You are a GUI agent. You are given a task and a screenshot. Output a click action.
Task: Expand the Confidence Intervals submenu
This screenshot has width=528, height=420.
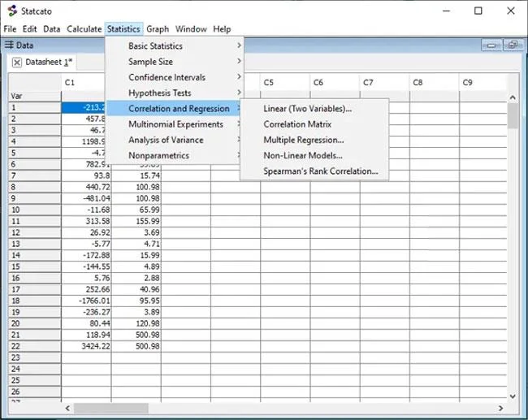(x=174, y=77)
